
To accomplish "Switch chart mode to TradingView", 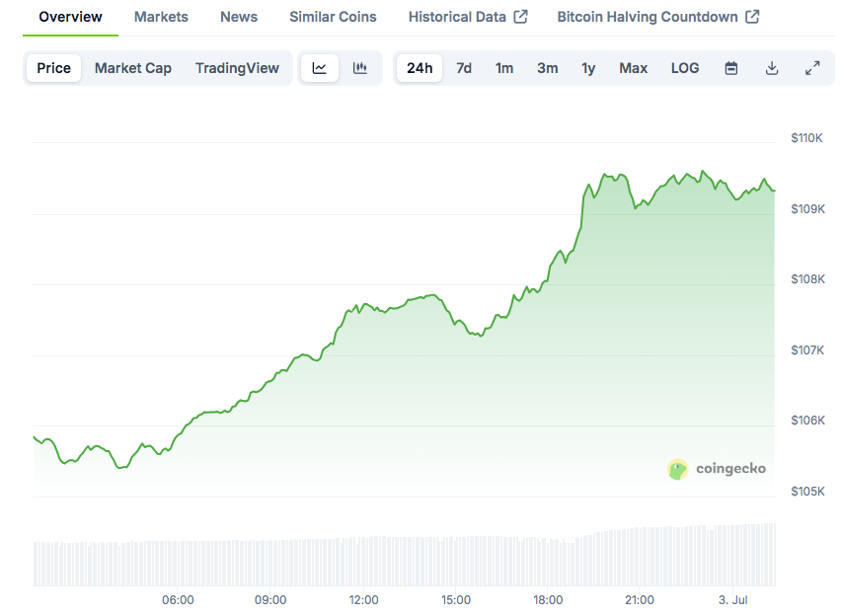I will (237, 68).
